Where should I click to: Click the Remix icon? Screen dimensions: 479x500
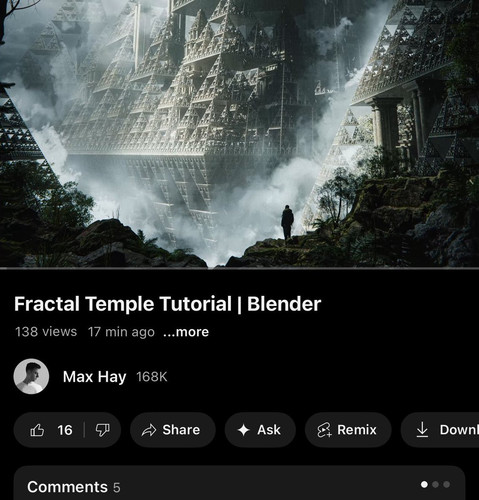[x=324, y=430]
